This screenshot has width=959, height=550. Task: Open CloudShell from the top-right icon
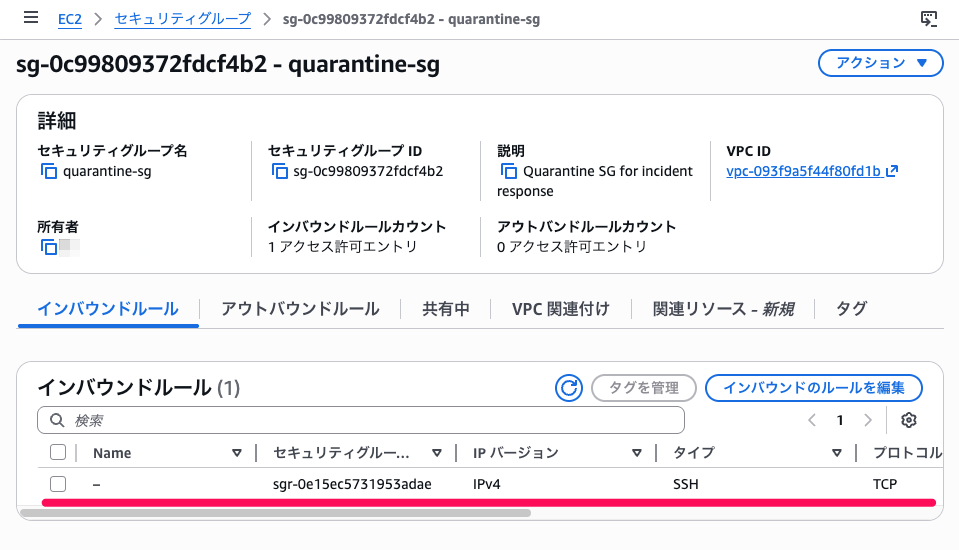pos(929,18)
